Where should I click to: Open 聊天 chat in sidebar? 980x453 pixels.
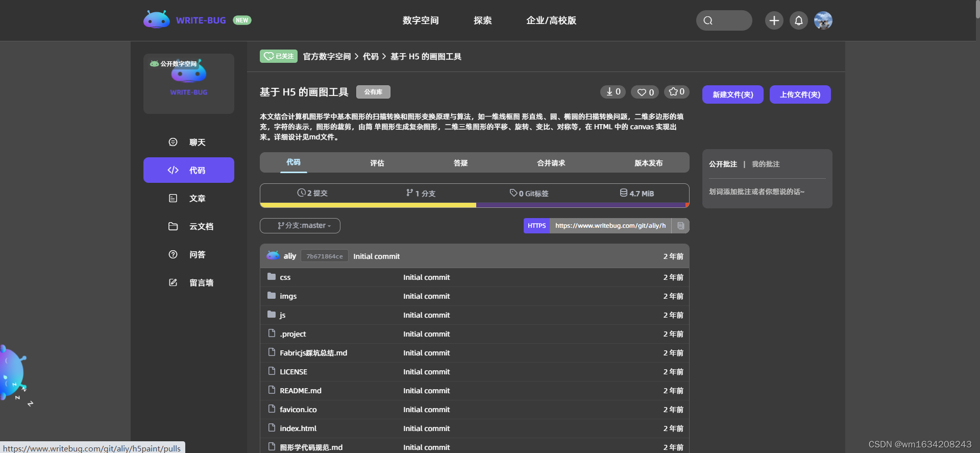click(x=189, y=142)
